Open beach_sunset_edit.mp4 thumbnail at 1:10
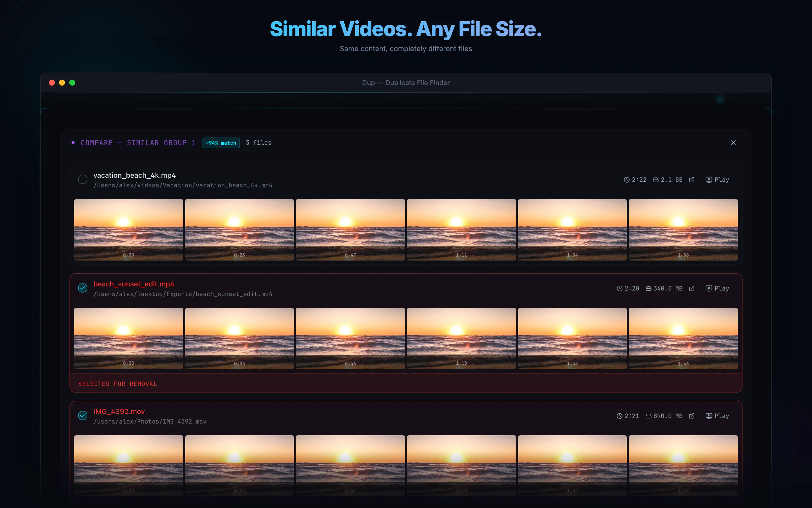The height and width of the screenshot is (508, 812). [462, 338]
